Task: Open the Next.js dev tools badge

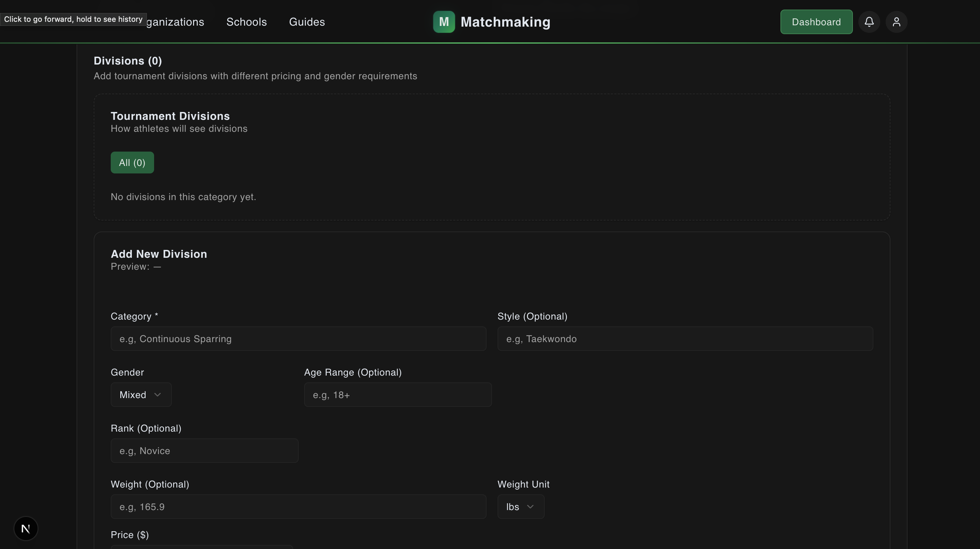Action: coord(26,528)
